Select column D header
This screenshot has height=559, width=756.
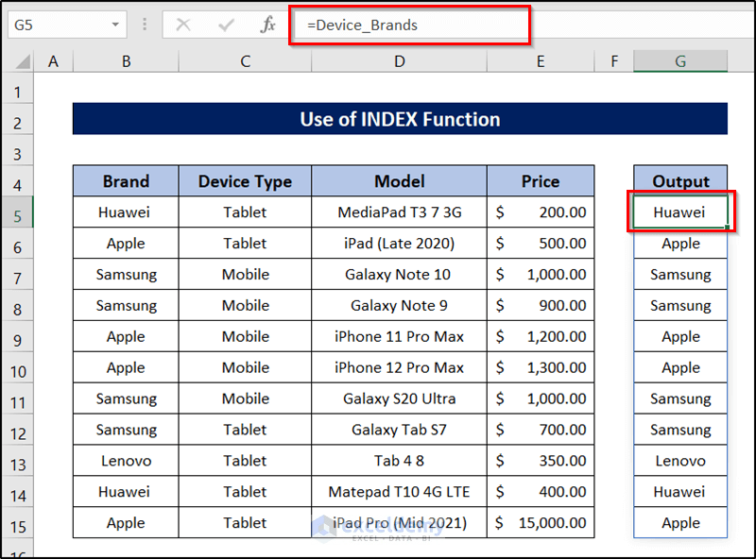(x=399, y=59)
